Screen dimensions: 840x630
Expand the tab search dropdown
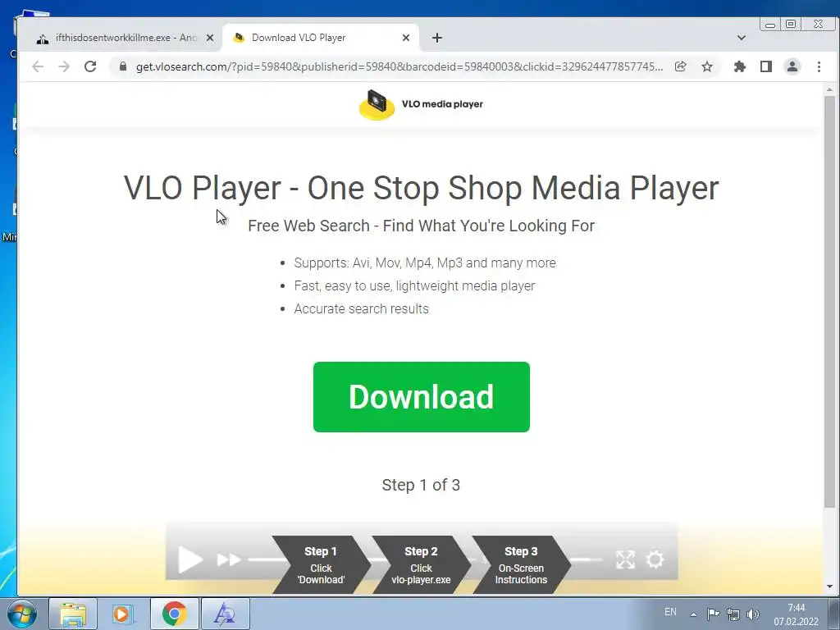[x=742, y=38]
